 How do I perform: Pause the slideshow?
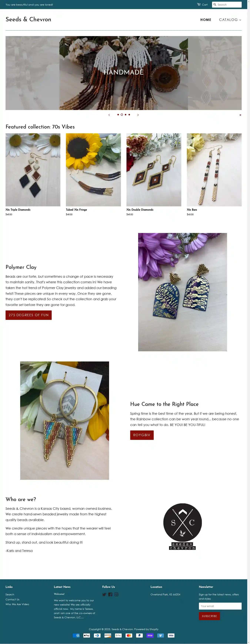240,115
